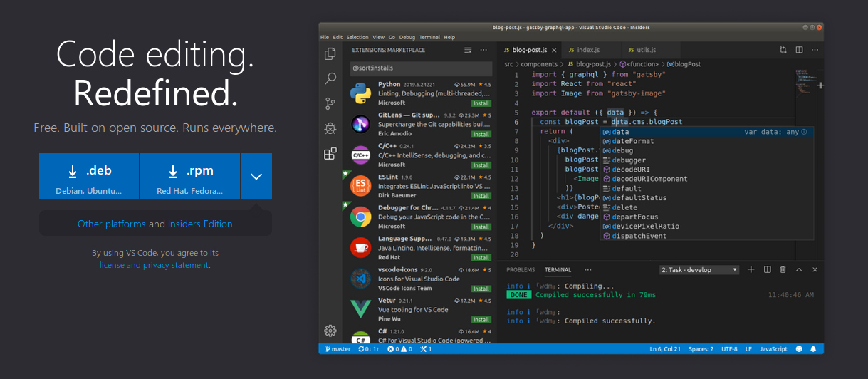Click the GitLens extension icon
868x379 pixels.
point(361,124)
